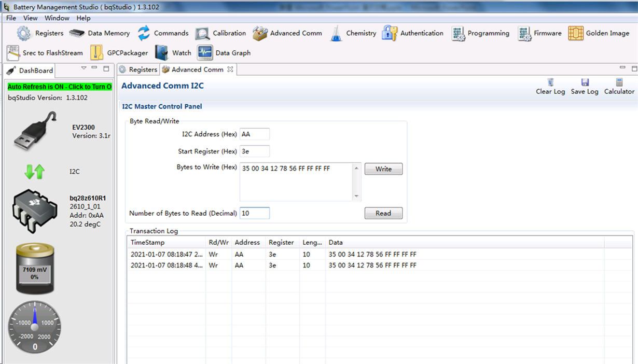
Task: Open Advanced Comm from toolbar
Action: 287,33
